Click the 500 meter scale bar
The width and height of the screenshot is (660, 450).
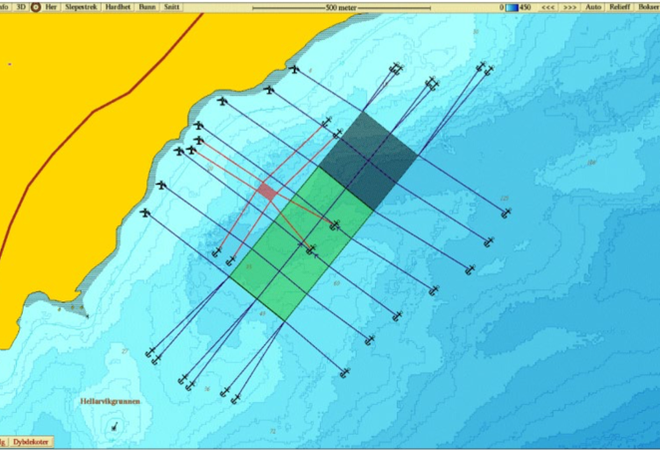pyautogui.click(x=340, y=6)
